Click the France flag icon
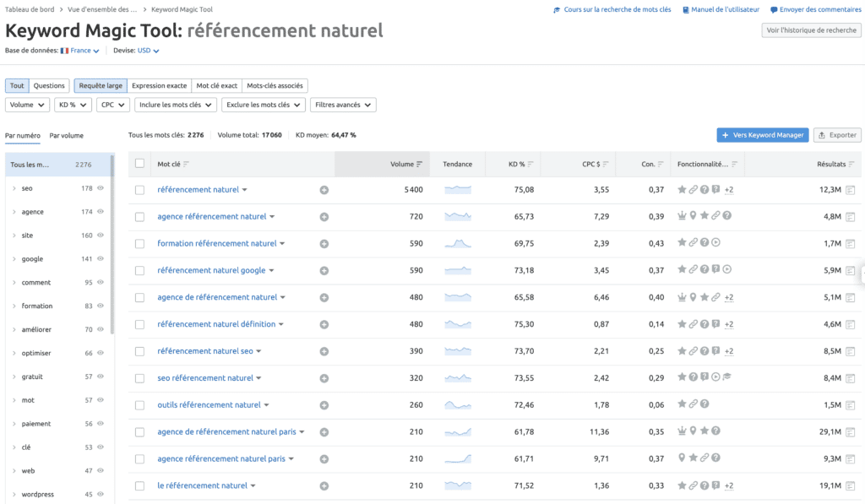This screenshot has height=504, width=865. tap(64, 51)
